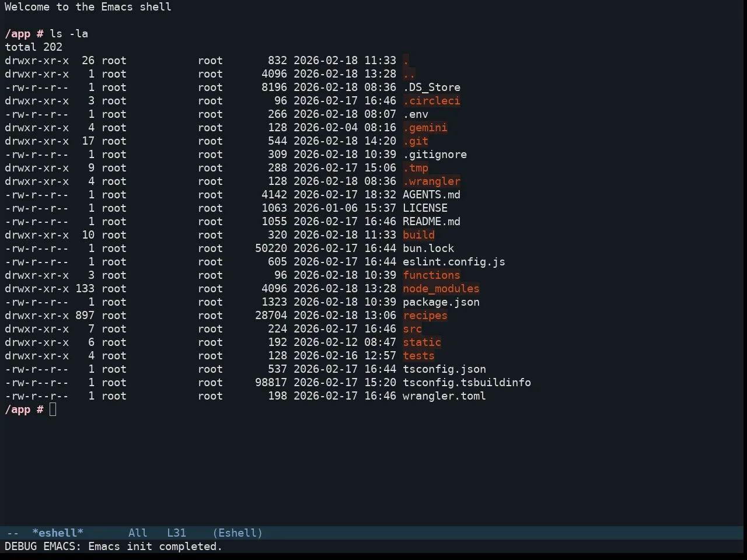The height and width of the screenshot is (560, 747).
Task: Click the 50220 file size for bun.lock
Action: [x=271, y=249]
